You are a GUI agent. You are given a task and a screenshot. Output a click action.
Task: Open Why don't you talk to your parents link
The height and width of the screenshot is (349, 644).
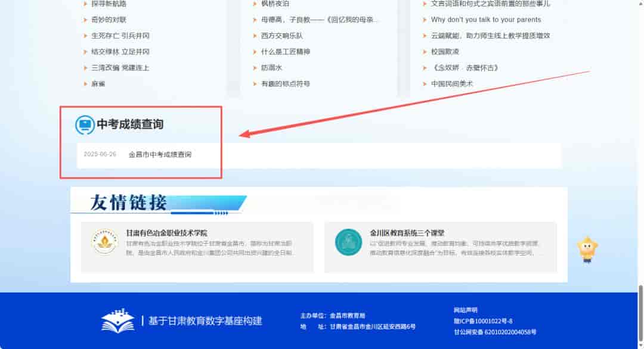pos(486,20)
